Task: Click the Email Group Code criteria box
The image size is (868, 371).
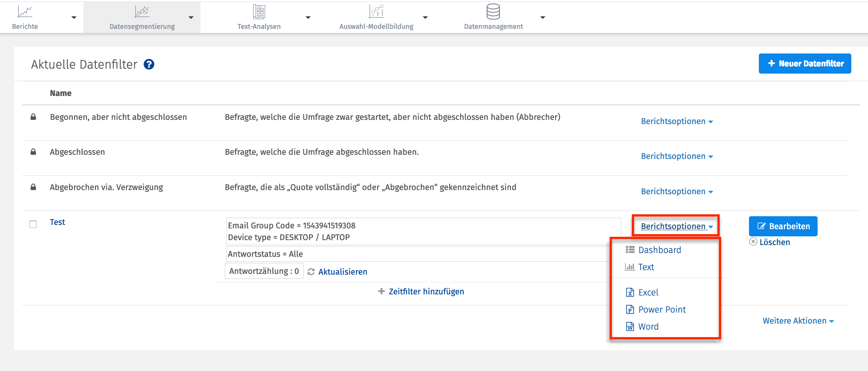Action: (423, 231)
